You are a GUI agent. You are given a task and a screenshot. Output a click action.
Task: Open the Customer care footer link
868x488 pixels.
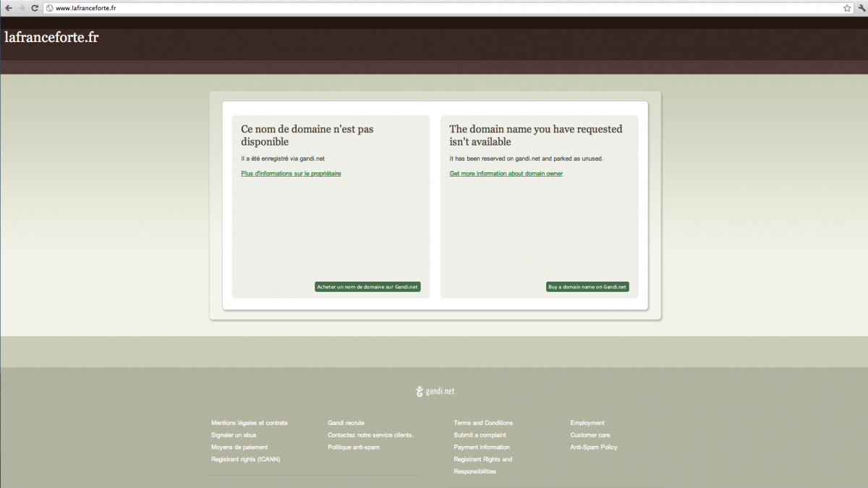[590, 435]
